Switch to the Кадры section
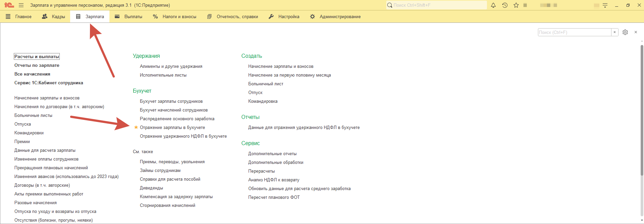This screenshot has width=644, height=224. [x=53, y=16]
